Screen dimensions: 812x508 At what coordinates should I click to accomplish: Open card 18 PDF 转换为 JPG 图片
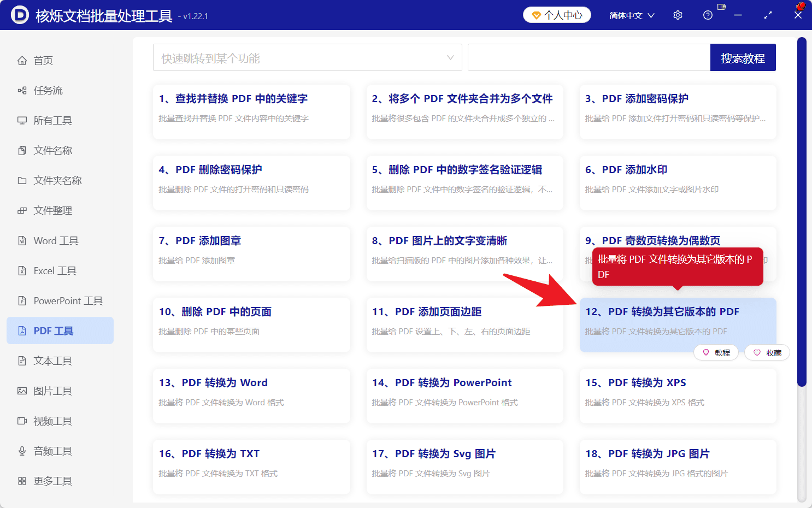tap(678, 467)
